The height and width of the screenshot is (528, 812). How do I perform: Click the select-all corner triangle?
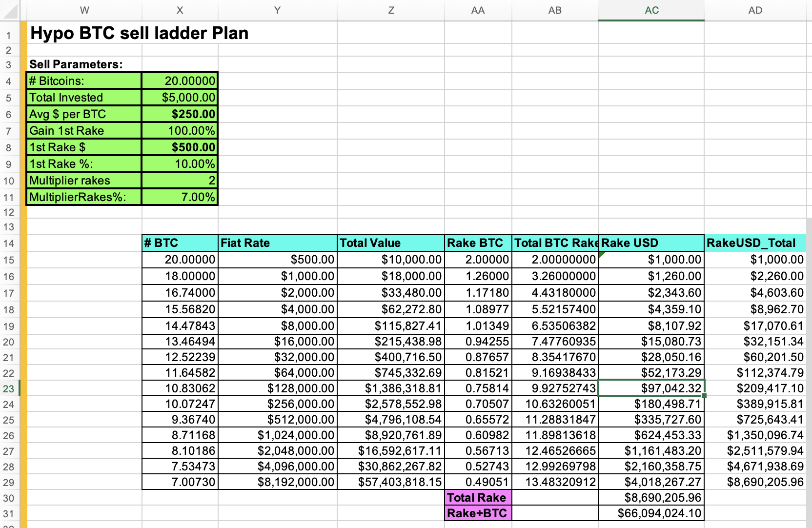pos(10,10)
